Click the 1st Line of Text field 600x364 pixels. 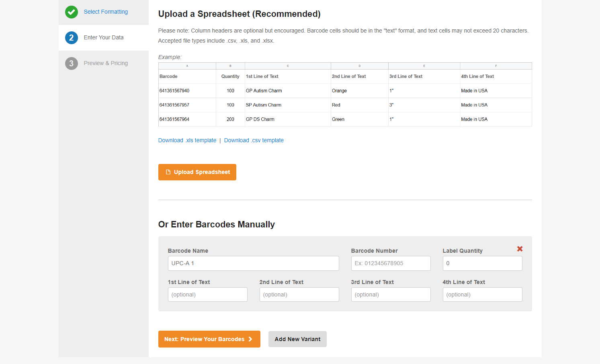click(x=207, y=294)
